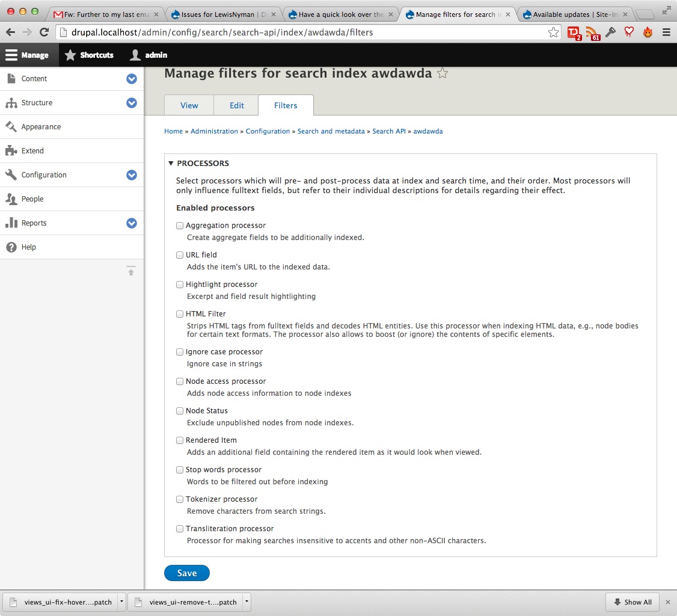Enter fullscreen with top-right arrows icon
This screenshot has width=677, height=616.
pyautogui.click(x=666, y=10)
